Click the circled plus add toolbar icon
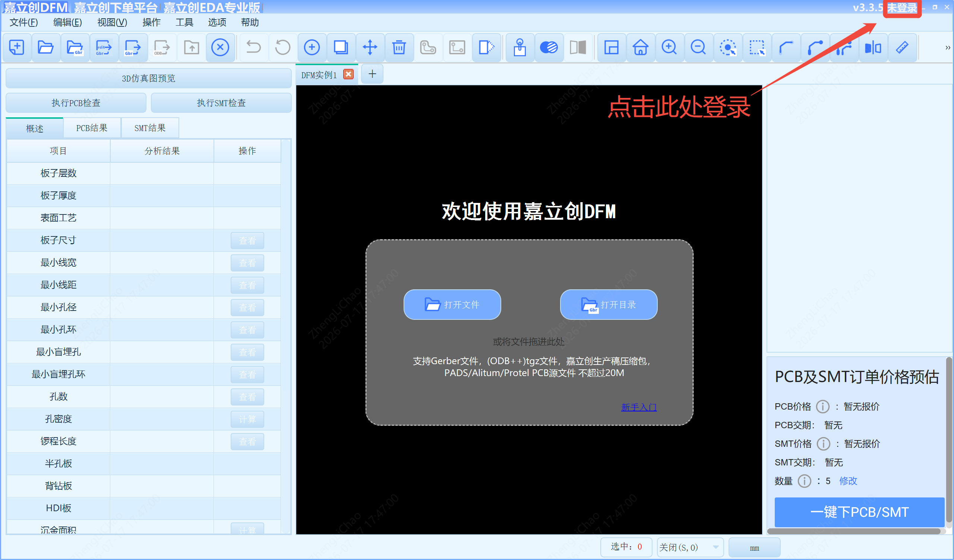The width and height of the screenshot is (954, 560). pos(312,48)
